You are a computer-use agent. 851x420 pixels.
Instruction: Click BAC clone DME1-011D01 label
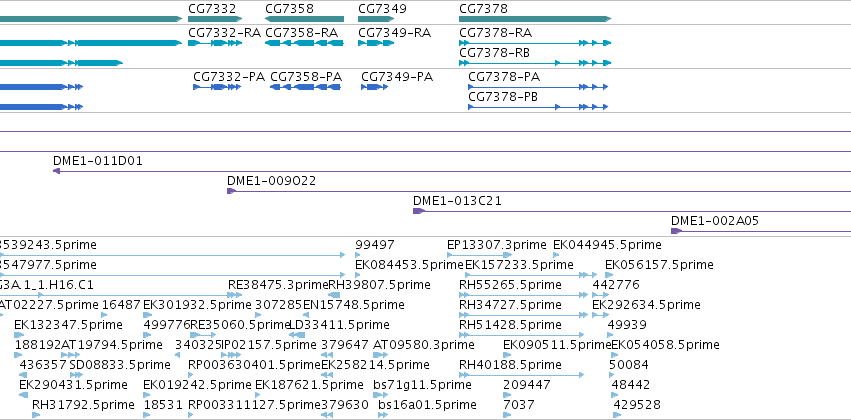tap(98, 161)
